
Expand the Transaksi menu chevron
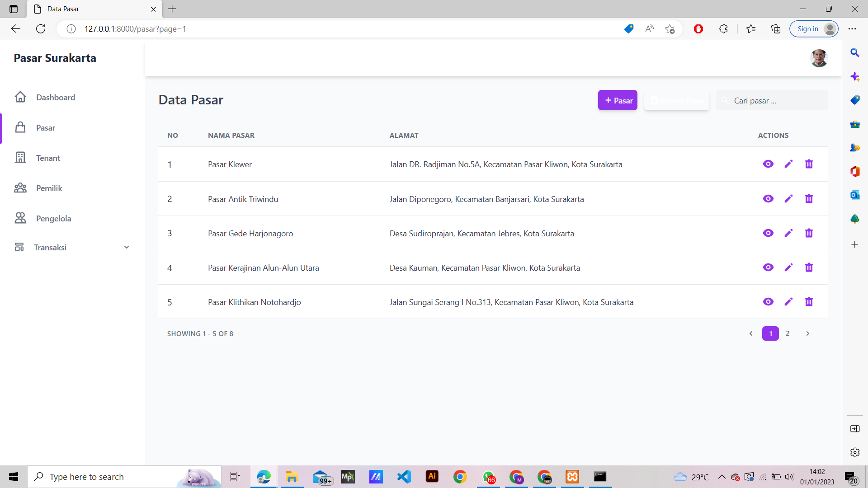tap(126, 247)
